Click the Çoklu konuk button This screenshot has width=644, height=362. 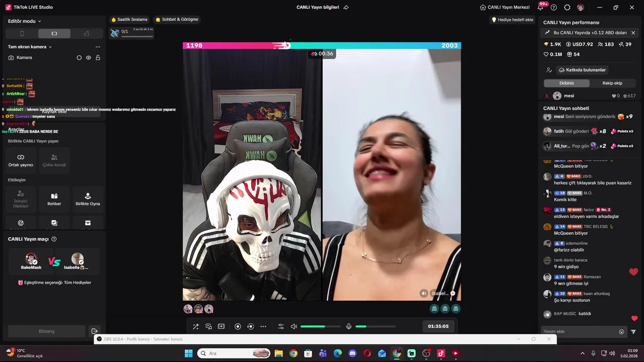tap(54, 160)
